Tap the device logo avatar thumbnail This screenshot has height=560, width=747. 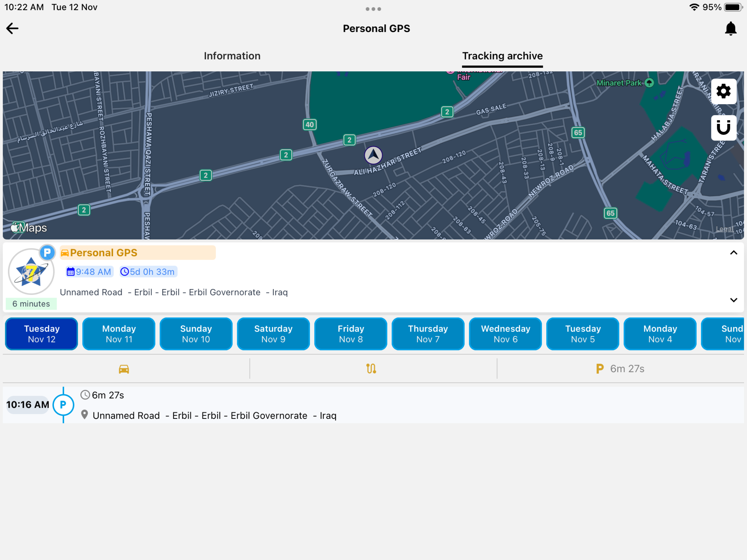31,272
